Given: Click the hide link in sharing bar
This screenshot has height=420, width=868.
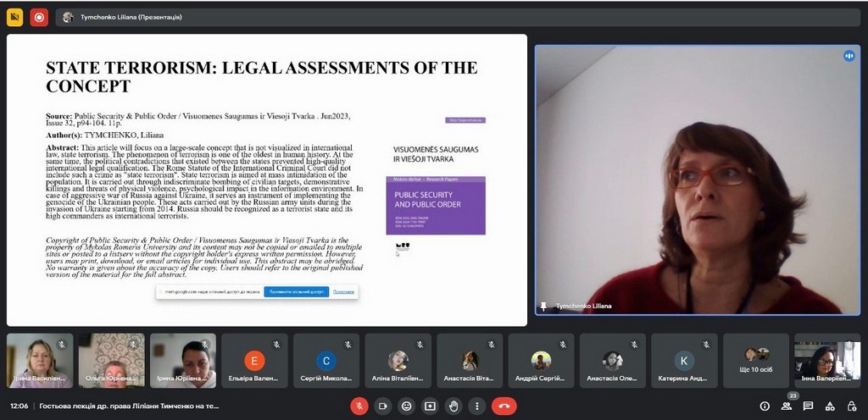Looking at the screenshot, I should pos(343,291).
